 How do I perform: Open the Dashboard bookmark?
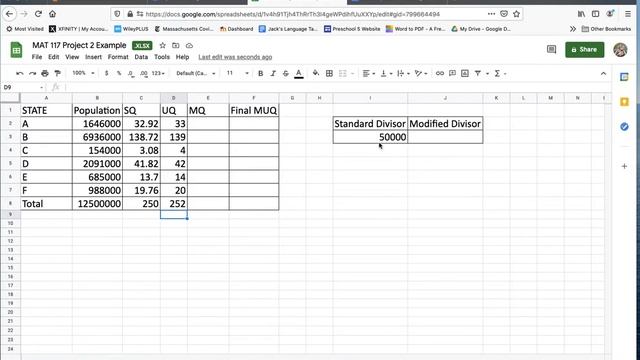[236, 29]
